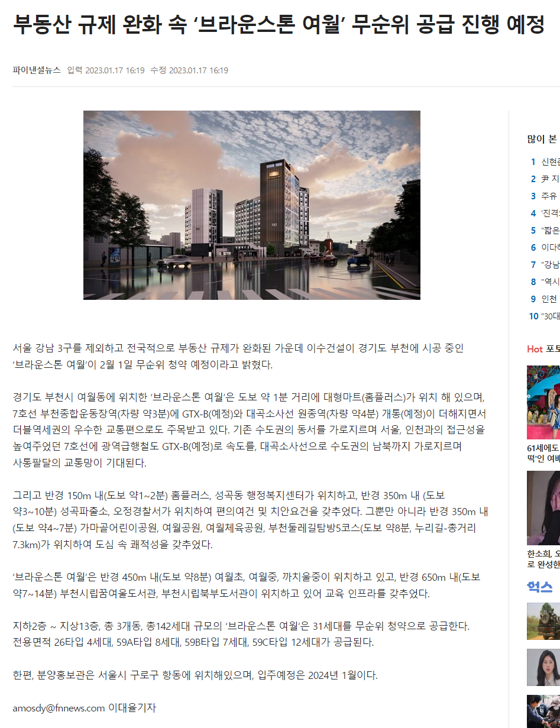Open the military vehicle thumbnail under 헉스
This screenshot has height=728, width=560.
(x=543, y=621)
